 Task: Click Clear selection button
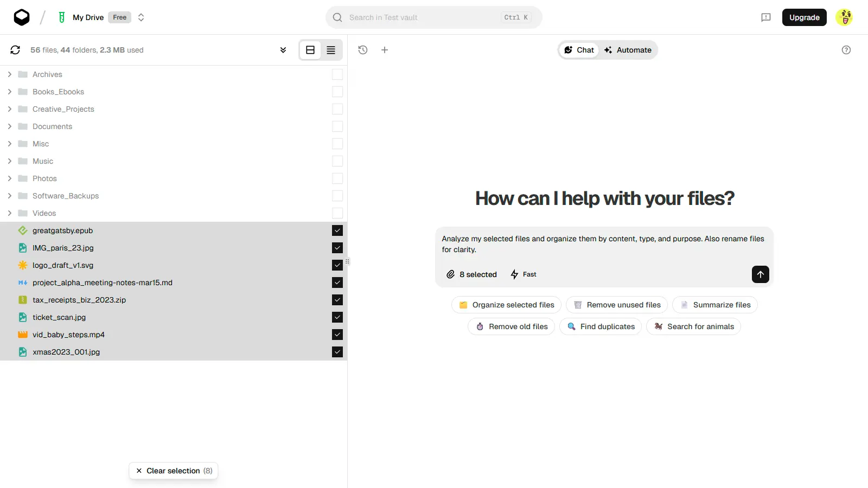[x=174, y=471]
